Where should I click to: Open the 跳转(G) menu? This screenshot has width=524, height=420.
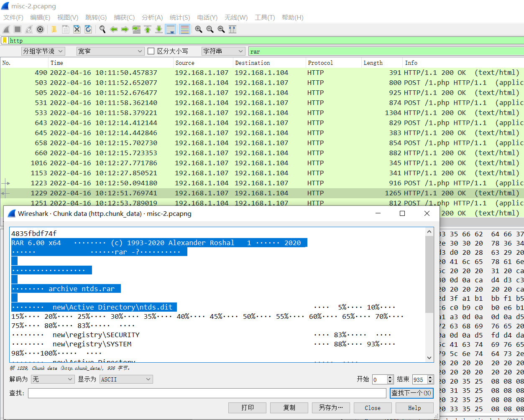pos(96,17)
